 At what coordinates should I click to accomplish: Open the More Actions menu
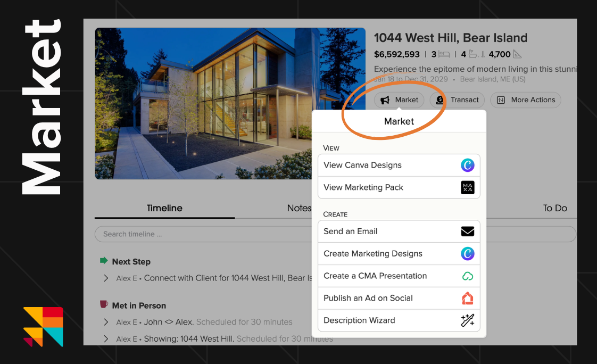tap(526, 100)
